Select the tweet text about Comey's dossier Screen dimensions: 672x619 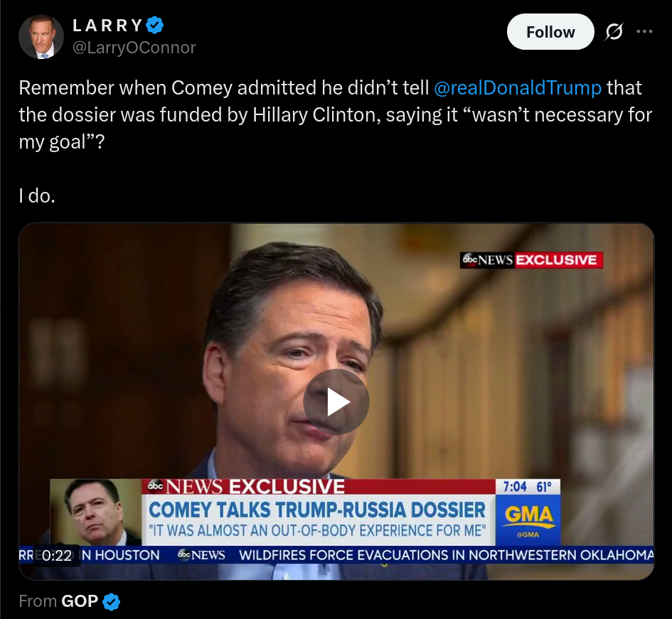336,115
